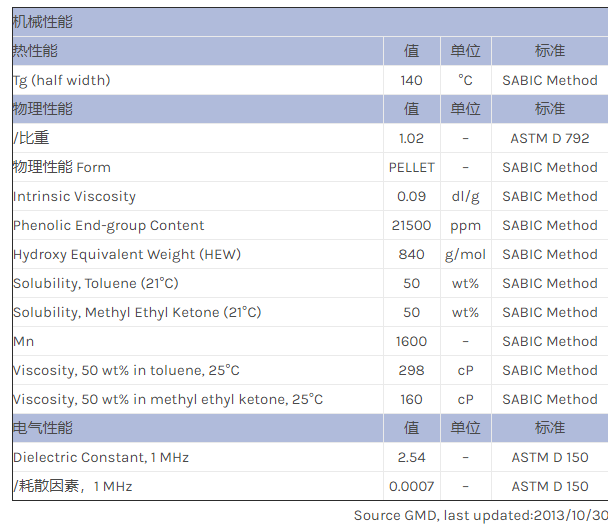Select the 电气性能 section header label

click(x=42, y=428)
